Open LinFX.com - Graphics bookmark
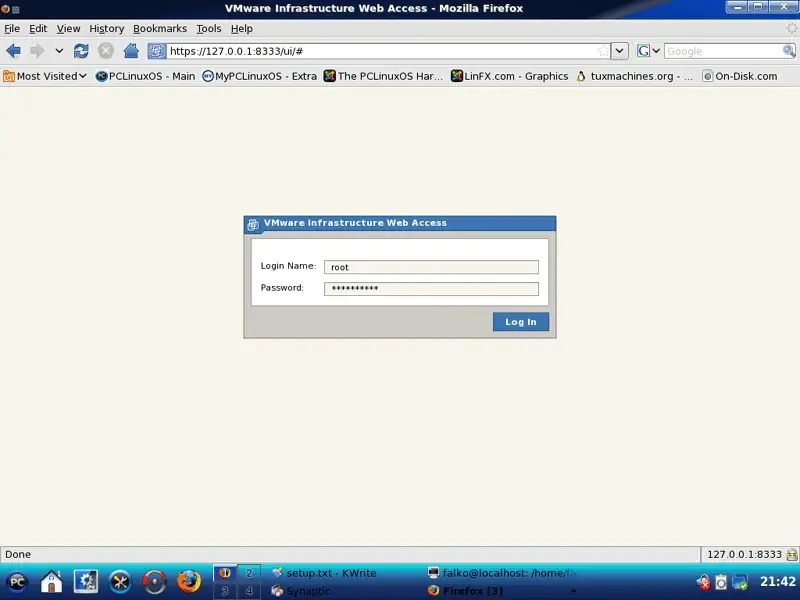800x600 pixels. click(509, 76)
